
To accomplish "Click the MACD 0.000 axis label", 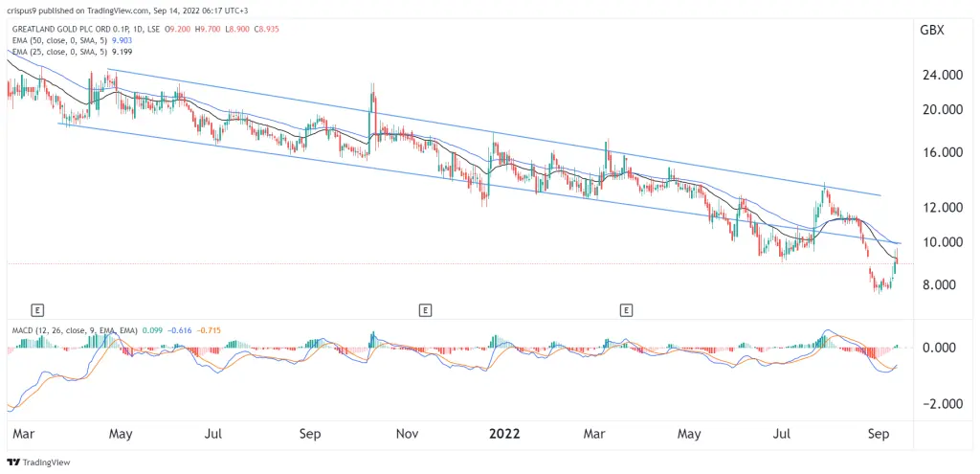I will pyautogui.click(x=940, y=348).
